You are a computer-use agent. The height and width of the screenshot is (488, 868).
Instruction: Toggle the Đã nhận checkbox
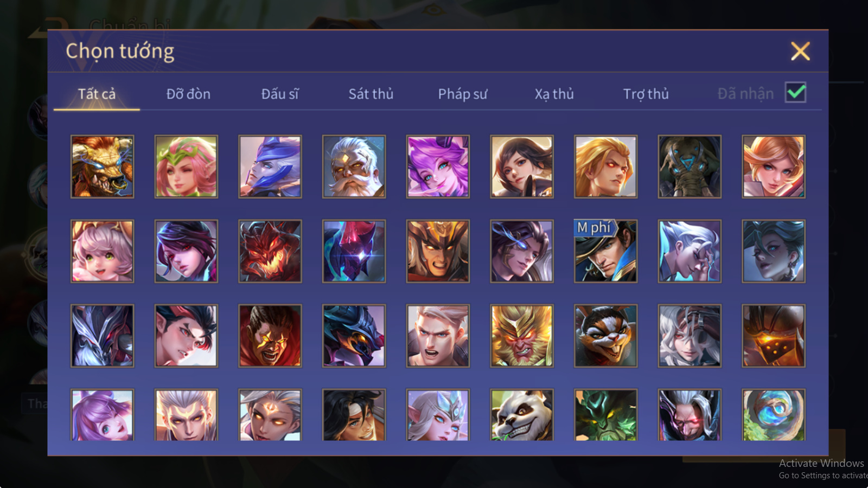click(795, 93)
